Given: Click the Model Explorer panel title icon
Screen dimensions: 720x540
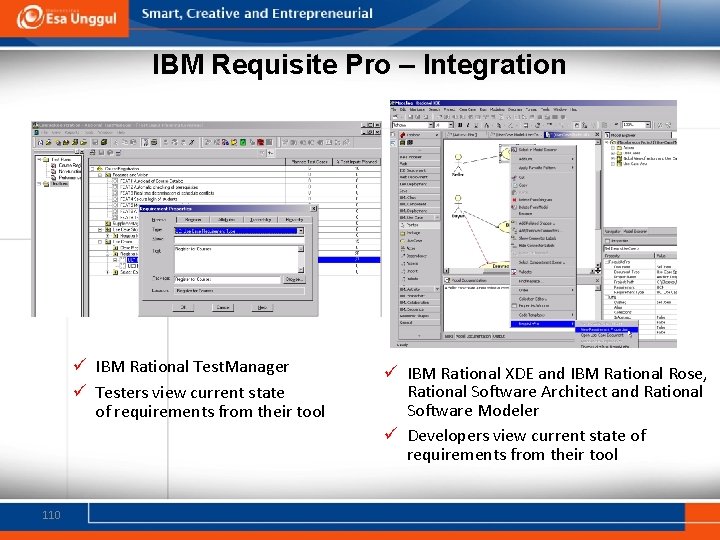Looking at the screenshot, I should [x=607, y=135].
